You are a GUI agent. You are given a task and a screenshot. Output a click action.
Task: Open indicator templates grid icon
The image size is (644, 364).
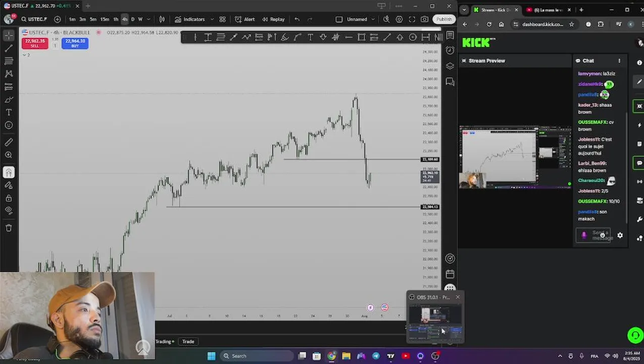click(222, 19)
